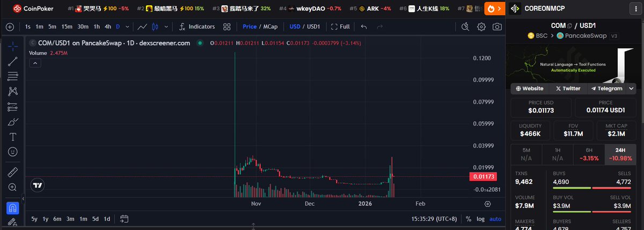Set the 4h timeframe
Image resolution: width=644 pixels, height=230 pixels.
(x=108, y=27)
